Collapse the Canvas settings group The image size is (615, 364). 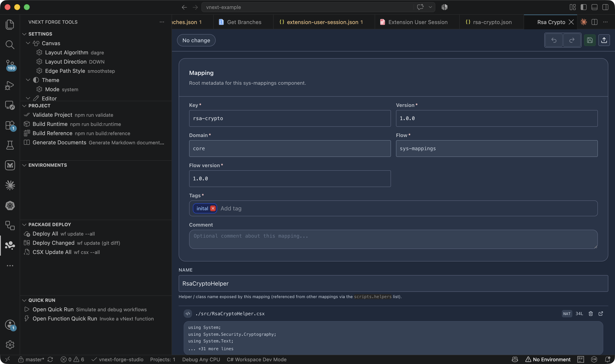28,43
